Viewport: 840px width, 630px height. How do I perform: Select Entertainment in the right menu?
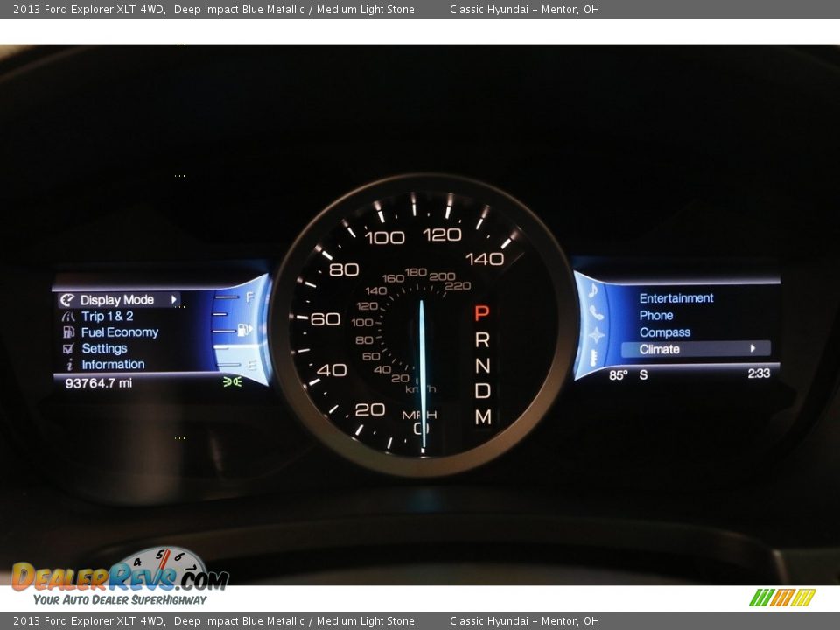point(675,298)
